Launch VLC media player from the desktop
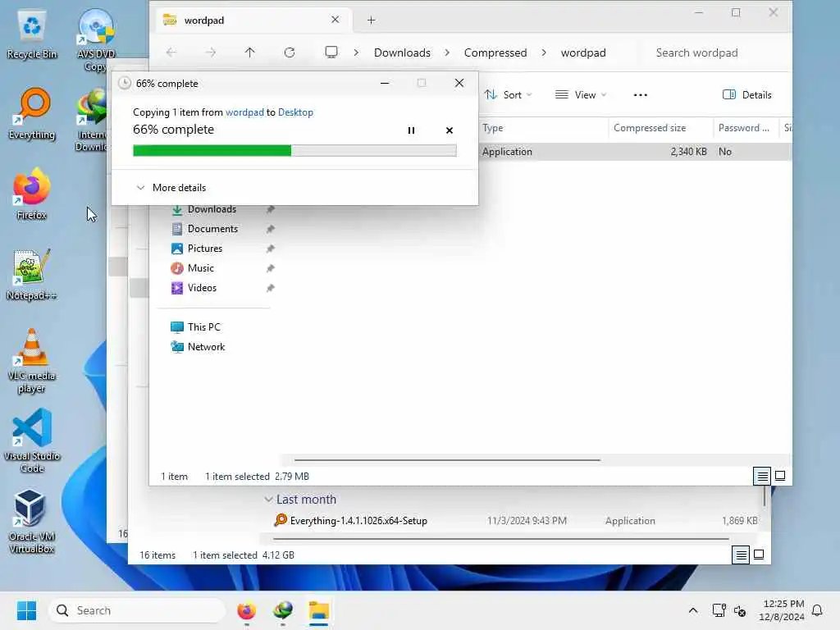The height and width of the screenshot is (630, 840). pos(32,360)
